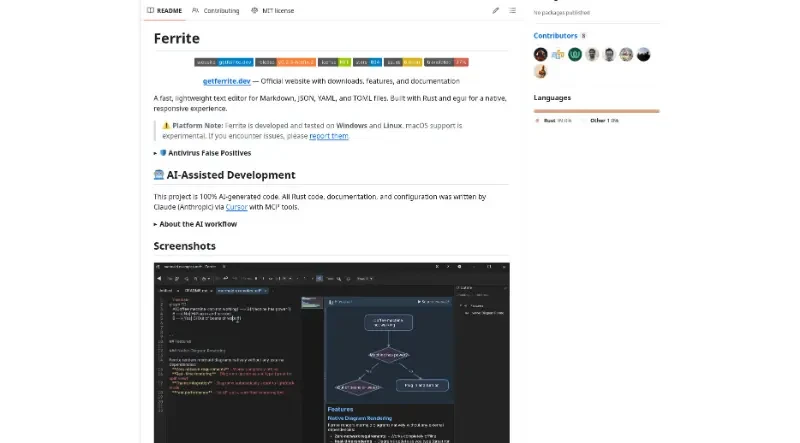Open the README outline list icon
Image resolution: width=800 pixels, height=443 pixels.
[512, 11]
